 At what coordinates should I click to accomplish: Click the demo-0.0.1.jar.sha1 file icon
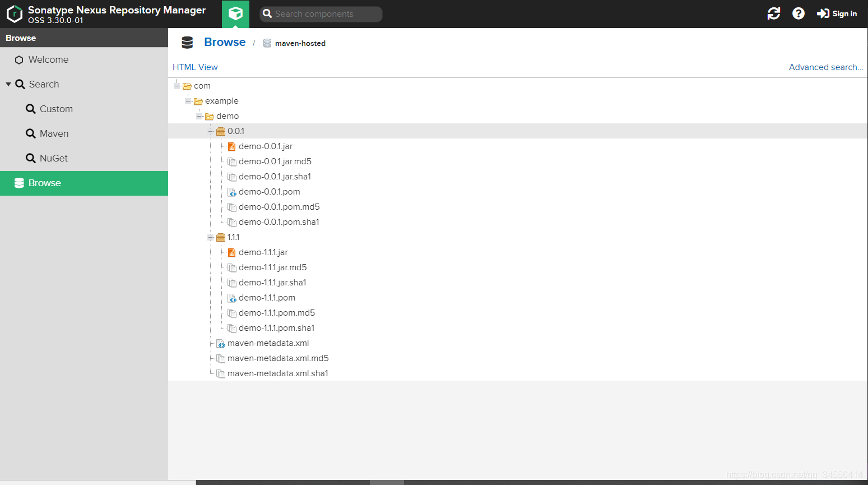[x=232, y=177]
